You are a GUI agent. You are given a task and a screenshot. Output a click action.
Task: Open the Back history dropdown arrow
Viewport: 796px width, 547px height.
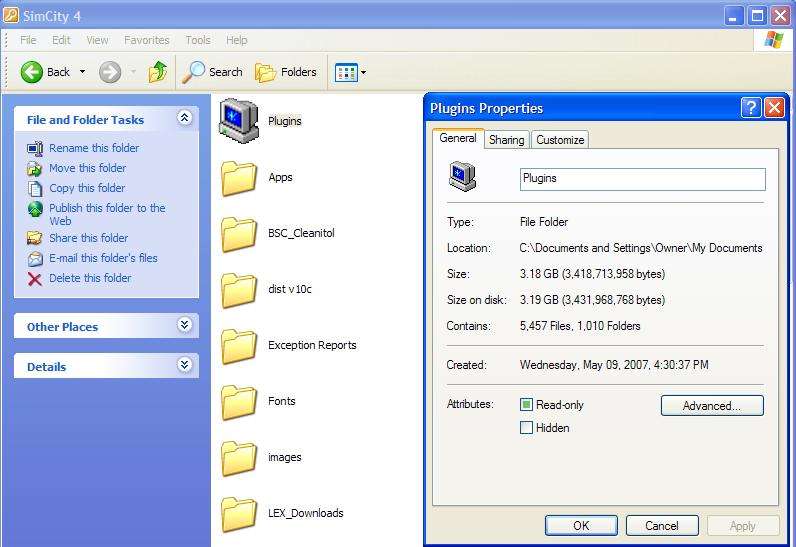[x=82, y=72]
